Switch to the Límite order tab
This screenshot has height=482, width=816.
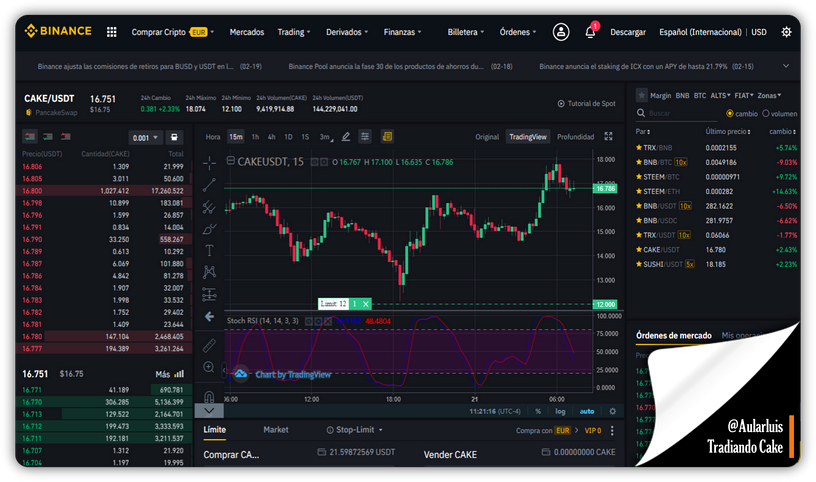[x=214, y=430]
